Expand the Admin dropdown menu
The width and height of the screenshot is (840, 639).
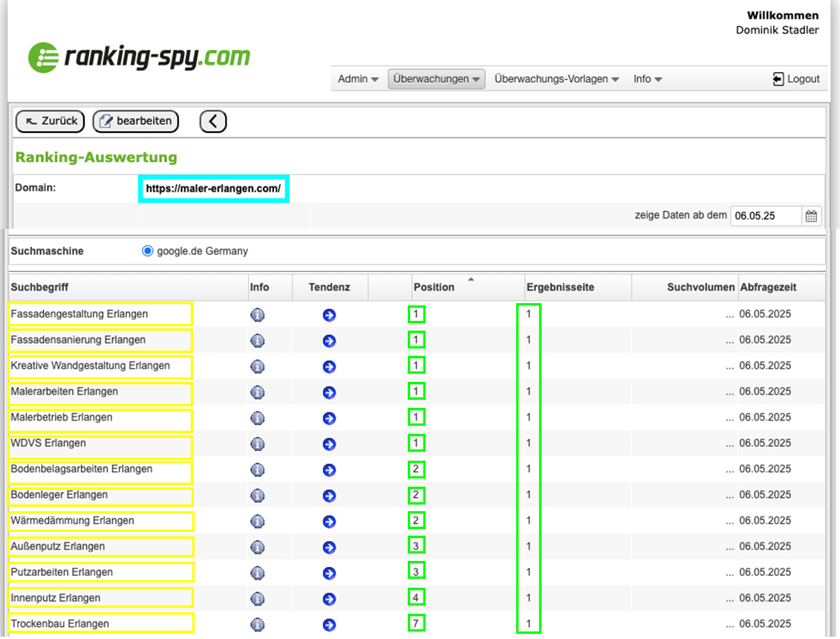(358, 79)
